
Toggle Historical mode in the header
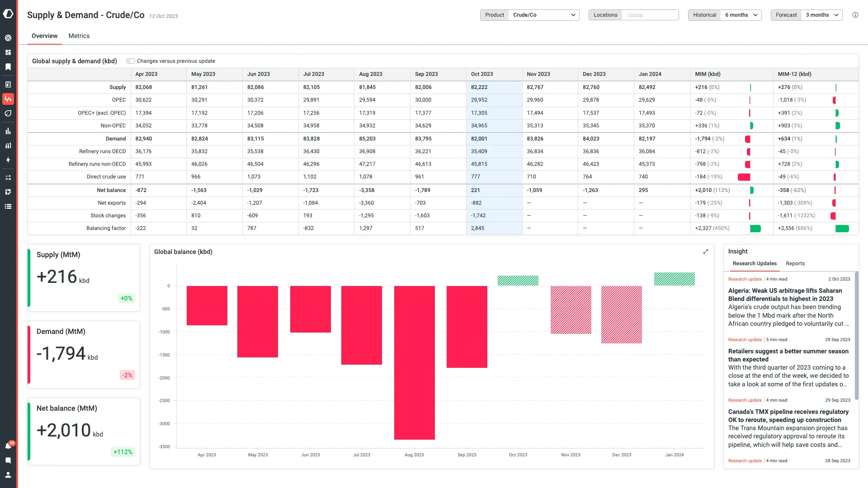point(704,14)
